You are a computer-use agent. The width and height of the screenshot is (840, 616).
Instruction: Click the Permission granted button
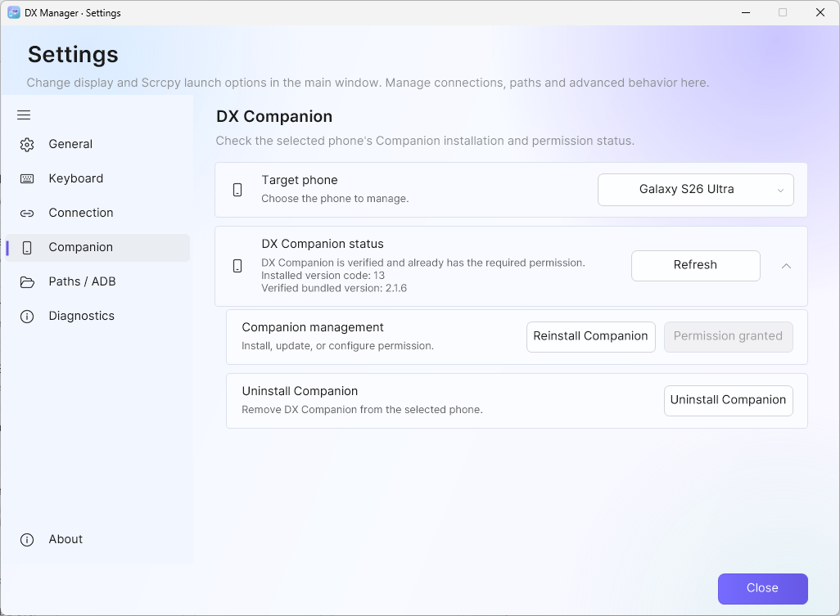point(728,337)
